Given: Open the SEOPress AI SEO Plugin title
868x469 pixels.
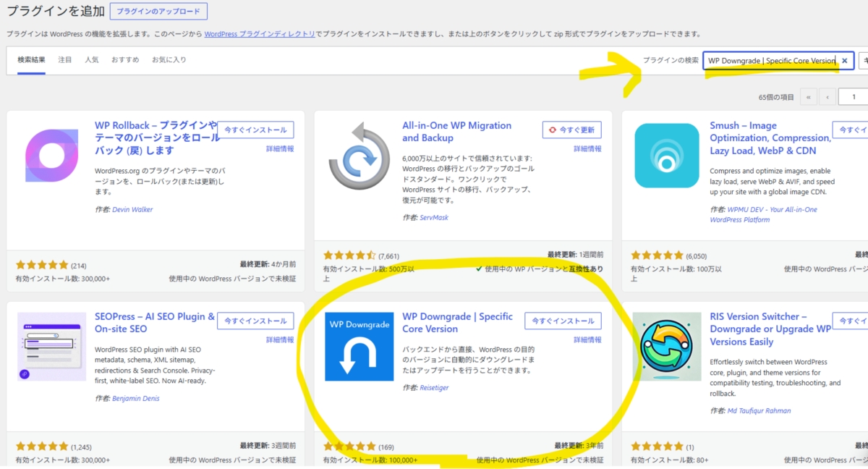Looking at the screenshot, I should point(155,323).
